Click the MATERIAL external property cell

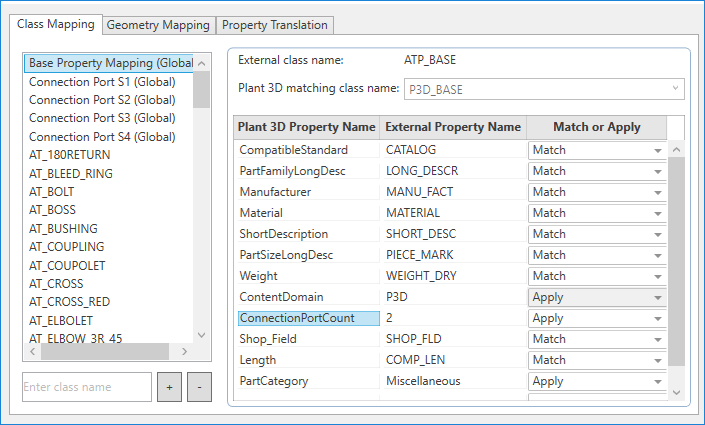click(455, 213)
